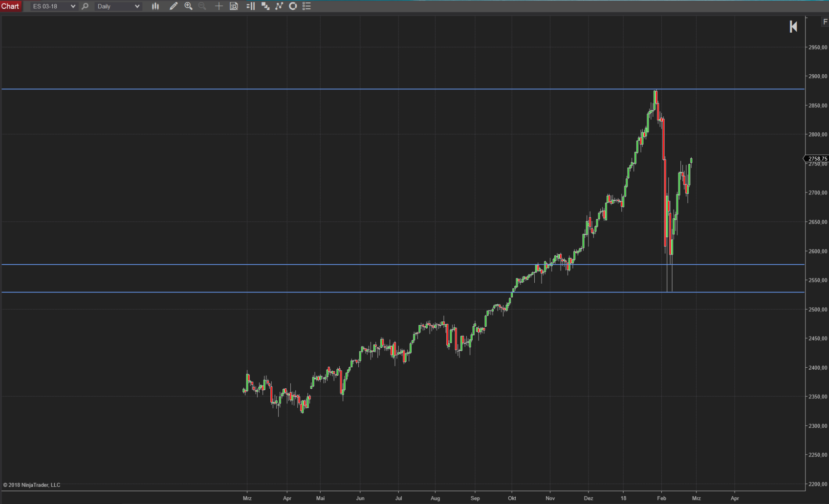The image size is (829, 504).
Task: Select the drawing tools pencil icon
Action: click(173, 6)
